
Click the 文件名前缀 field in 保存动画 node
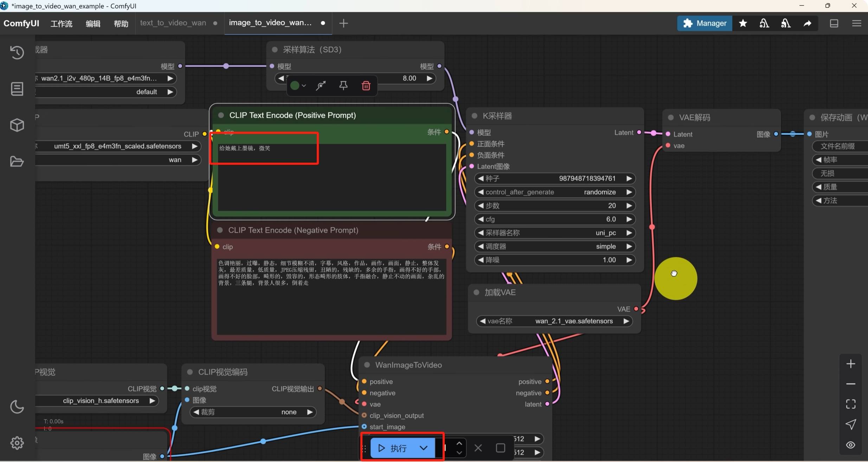click(x=840, y=146)
